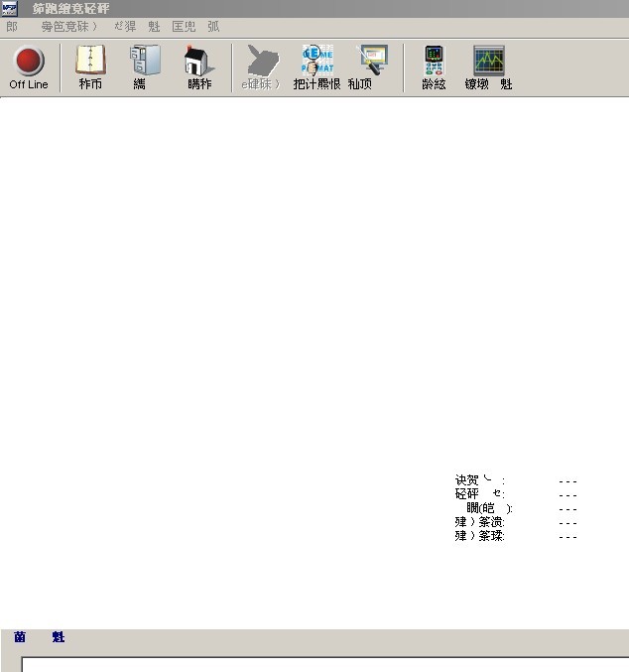This screenshot has width=629, height=672.
Task: Open the last menu in the menu bar
Action: (x=213, y=27)
